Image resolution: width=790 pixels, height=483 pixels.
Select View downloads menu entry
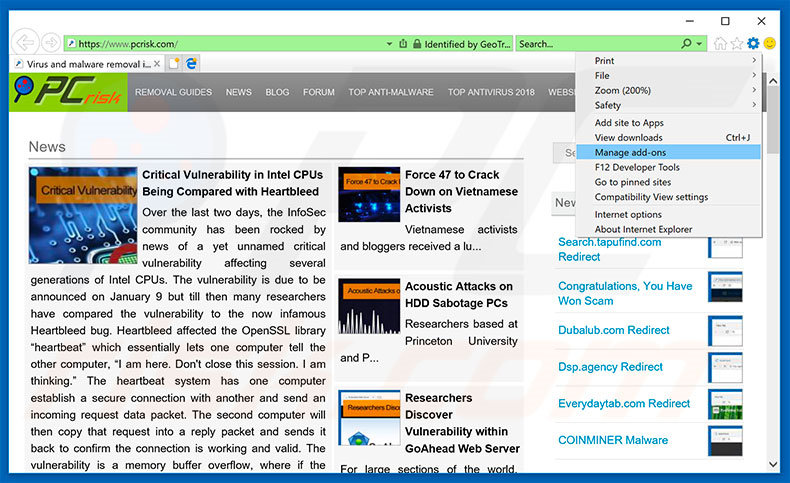click(x=668, y=137)
